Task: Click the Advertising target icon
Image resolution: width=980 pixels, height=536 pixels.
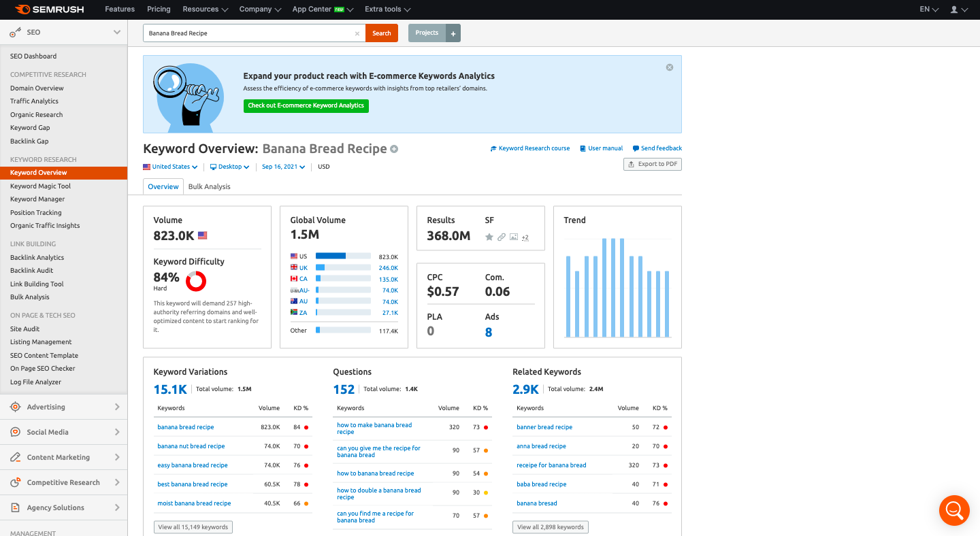Action: pyautogui.click(x=16, y=407)
